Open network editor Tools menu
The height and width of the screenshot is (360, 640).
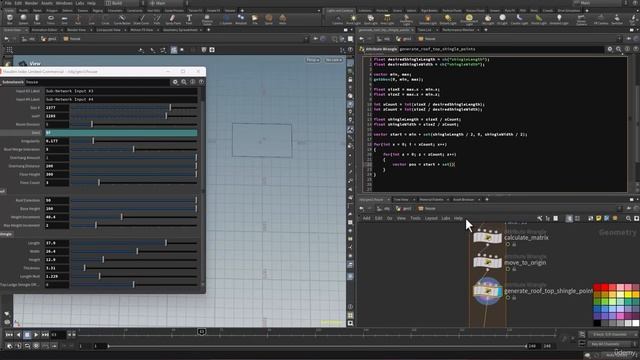click(415, 218)
